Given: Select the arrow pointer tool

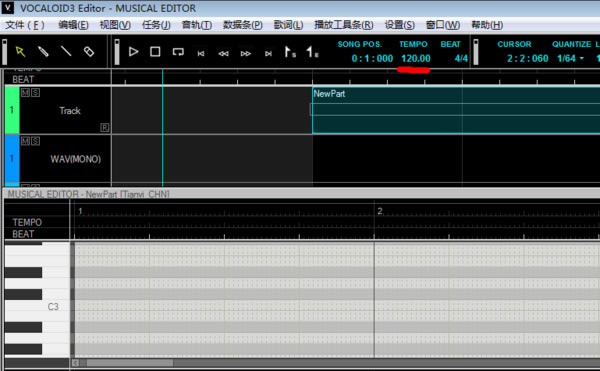Looking at the screenshot, I should point(20,51).
